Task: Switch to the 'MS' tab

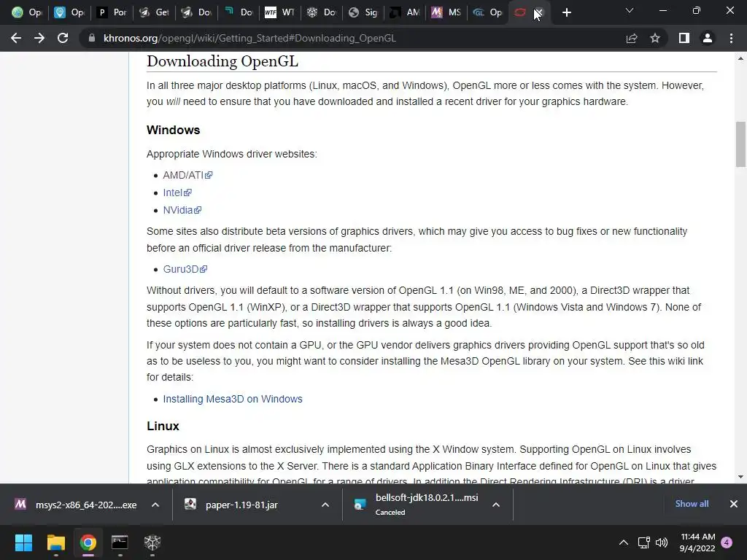Action: 446,12
